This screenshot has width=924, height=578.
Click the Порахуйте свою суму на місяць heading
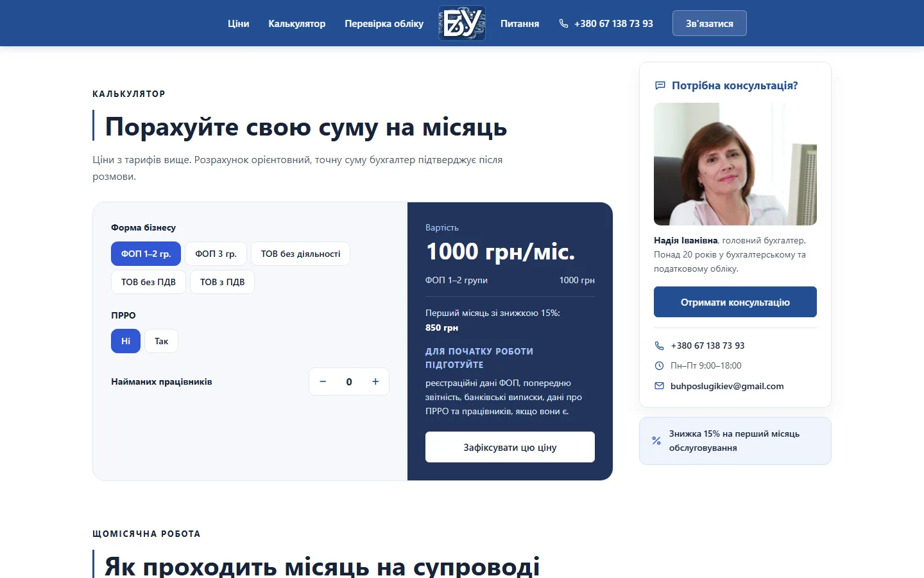pyautogui.click(x=306, y=127)
